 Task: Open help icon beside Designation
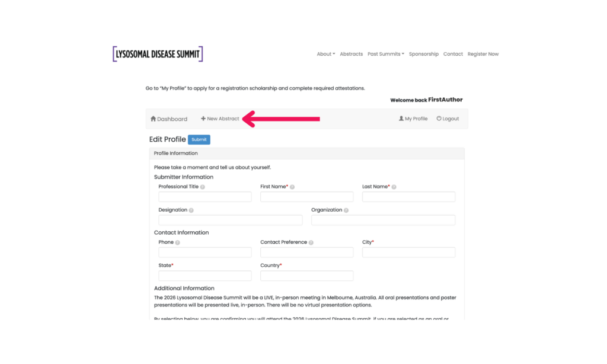(191, 210)
